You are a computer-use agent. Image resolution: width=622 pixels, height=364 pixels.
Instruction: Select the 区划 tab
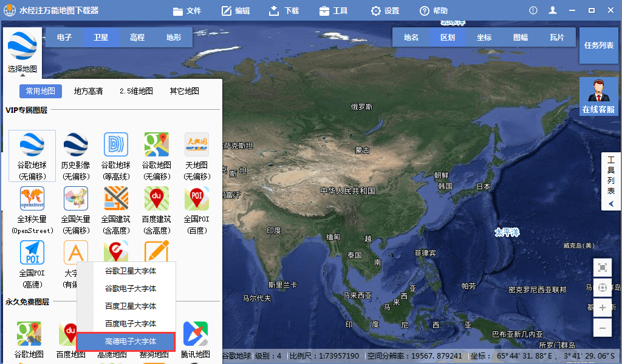(448, 37)
